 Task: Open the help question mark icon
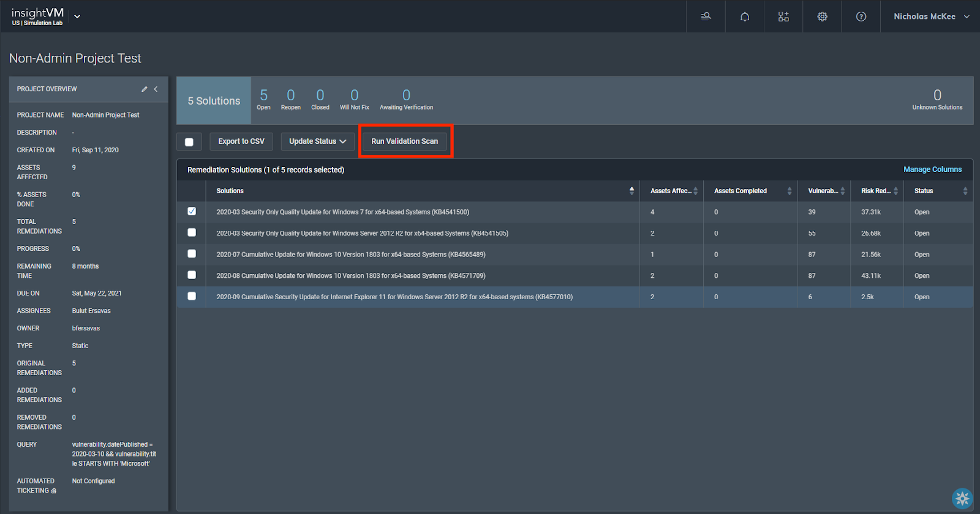[x=861, y=17]
